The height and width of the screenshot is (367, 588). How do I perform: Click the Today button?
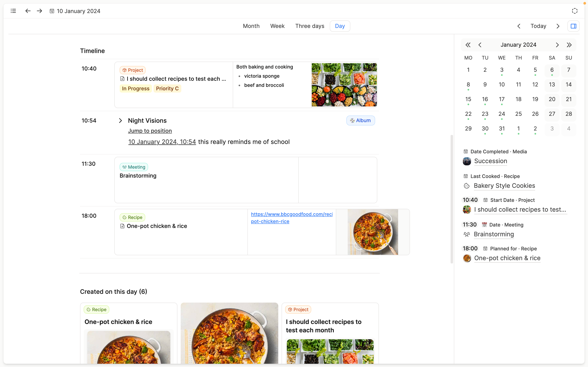(538, 26)
